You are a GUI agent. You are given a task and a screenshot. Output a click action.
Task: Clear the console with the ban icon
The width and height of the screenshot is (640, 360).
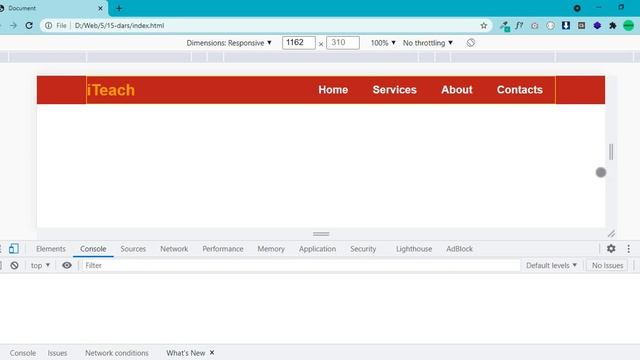(14, 265)
